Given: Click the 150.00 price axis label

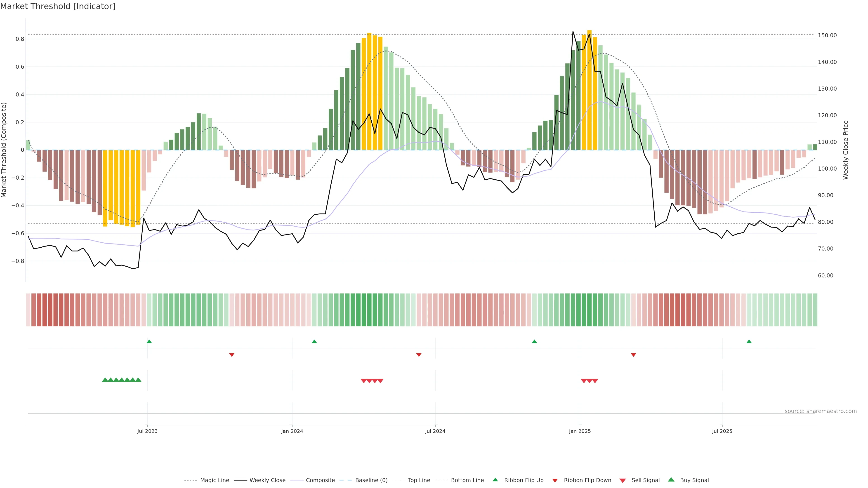Looking at the screenshot, I should (827, 35).
